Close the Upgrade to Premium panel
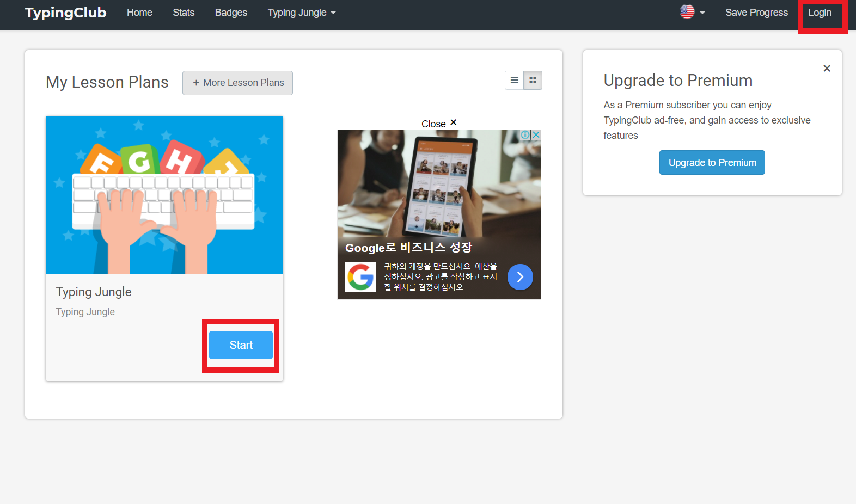 827,68
